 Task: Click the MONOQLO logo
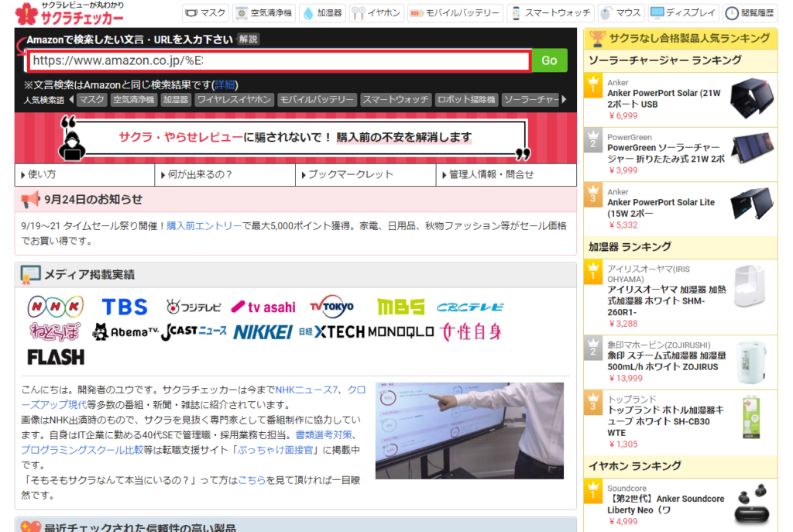tap(400, 331)
